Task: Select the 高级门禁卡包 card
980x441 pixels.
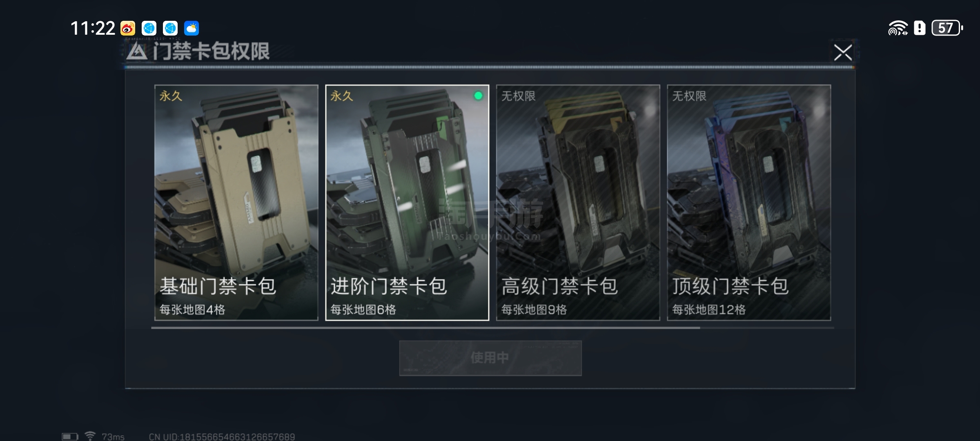Action: click(578, 203)
